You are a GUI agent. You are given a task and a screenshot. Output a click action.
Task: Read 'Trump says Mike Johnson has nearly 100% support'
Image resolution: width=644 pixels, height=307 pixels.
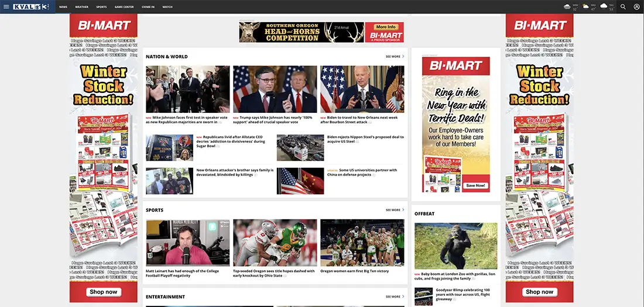pos(273,120)
